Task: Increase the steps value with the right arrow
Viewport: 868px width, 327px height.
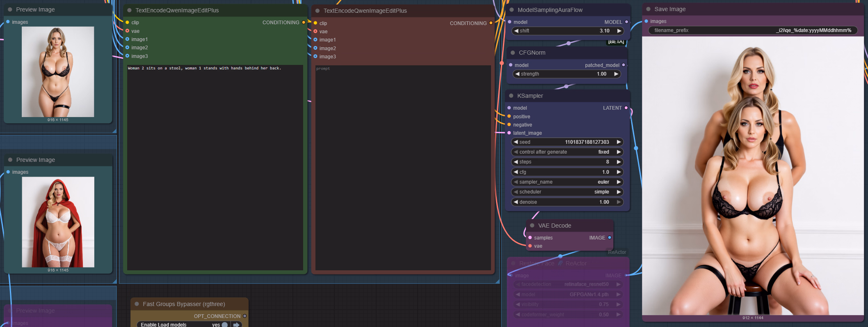Action: 619,162
